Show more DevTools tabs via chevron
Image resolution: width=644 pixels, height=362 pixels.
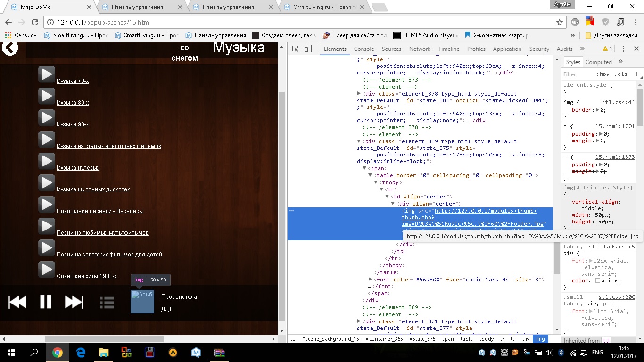click(x=582, y=49)
